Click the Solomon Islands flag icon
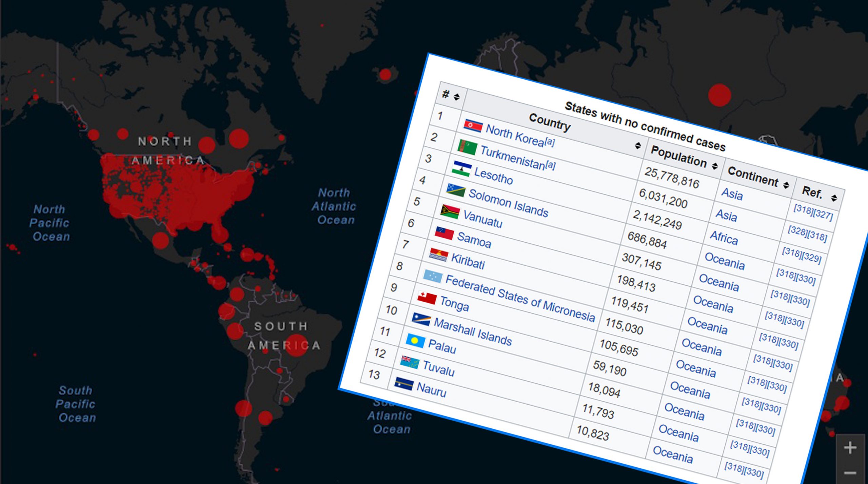Viewport: 868px width, 484px height. [456, 190]
